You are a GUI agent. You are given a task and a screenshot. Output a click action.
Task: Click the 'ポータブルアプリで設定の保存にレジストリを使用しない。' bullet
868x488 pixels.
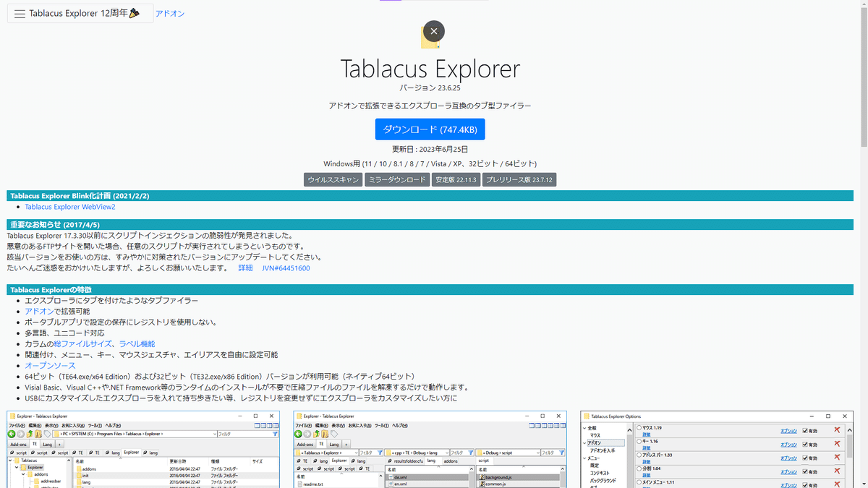[x=121, y=322]
